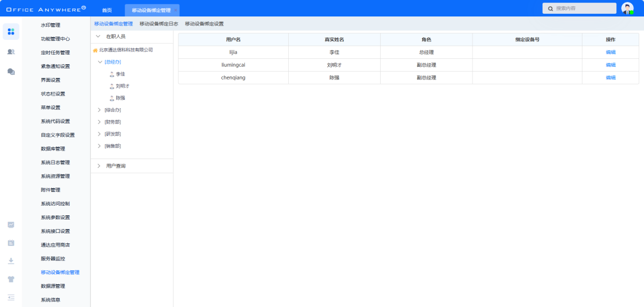Click 编辑 link for user chenqiang
644x307 pixels.
coord(611,78)
